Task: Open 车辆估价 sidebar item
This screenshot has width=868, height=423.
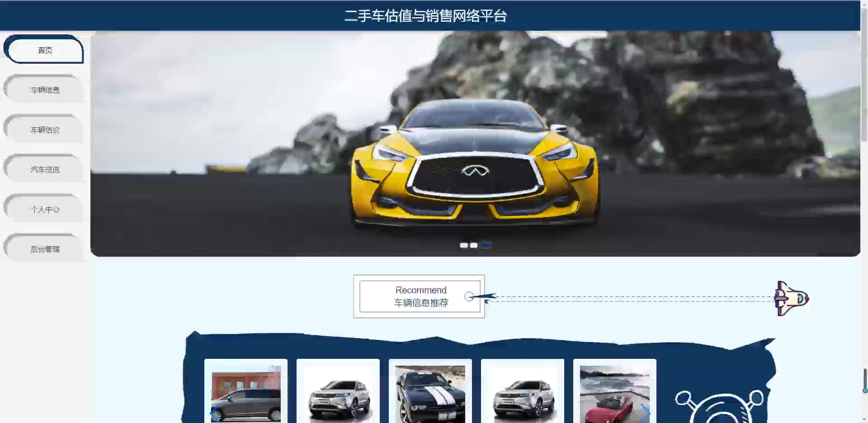Action: pos(44,129)
